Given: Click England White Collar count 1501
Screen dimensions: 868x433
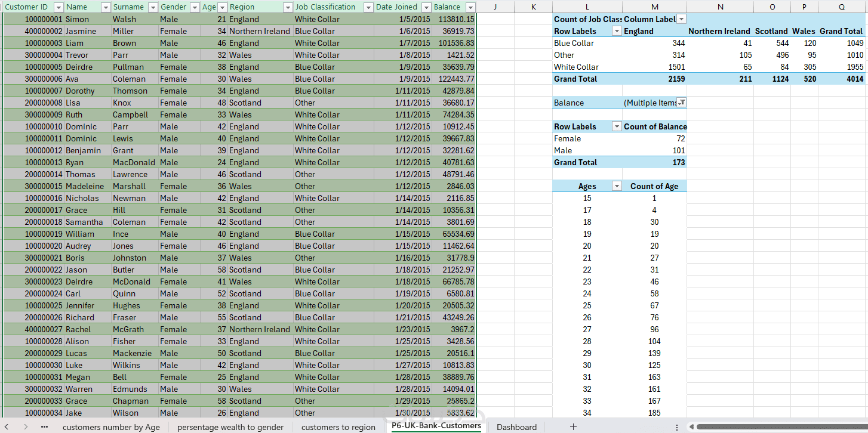Looking at the screenshot, I should point(655,67).
